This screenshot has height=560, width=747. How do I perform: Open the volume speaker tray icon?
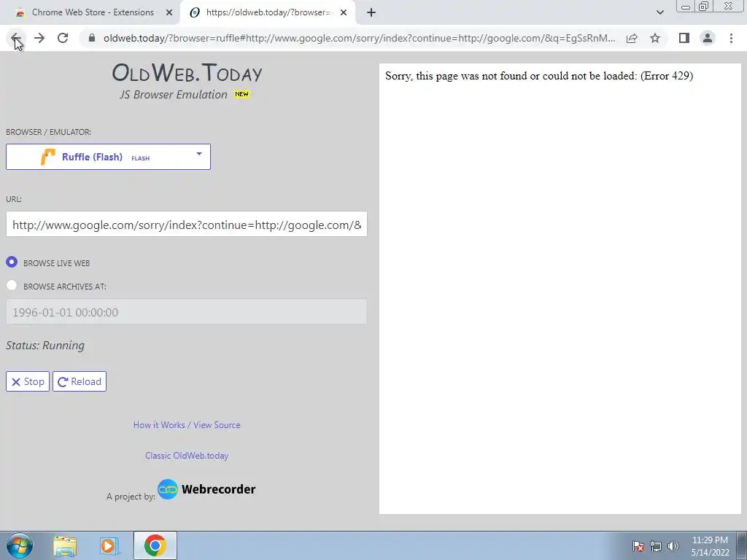click(673, 546)
